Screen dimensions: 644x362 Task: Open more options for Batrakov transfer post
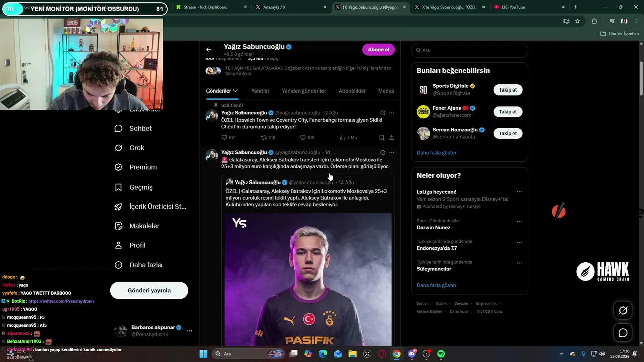click(x=392, y=152)
